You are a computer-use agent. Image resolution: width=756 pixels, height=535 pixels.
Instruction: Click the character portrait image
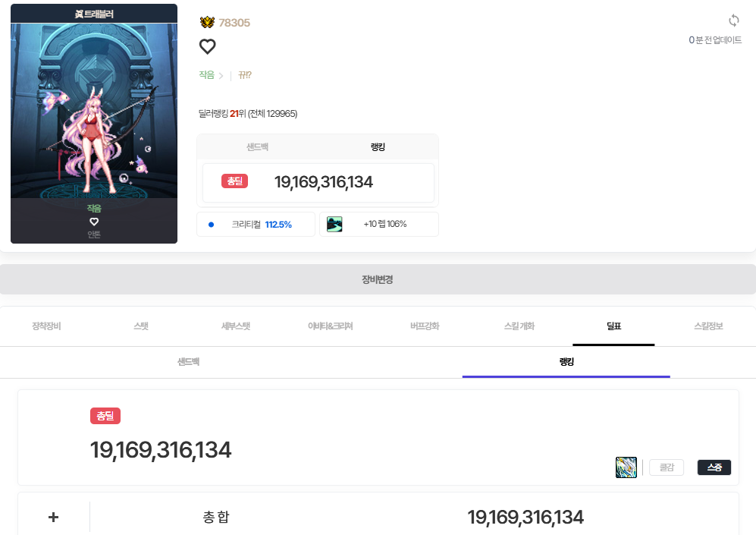click(94, 111)
